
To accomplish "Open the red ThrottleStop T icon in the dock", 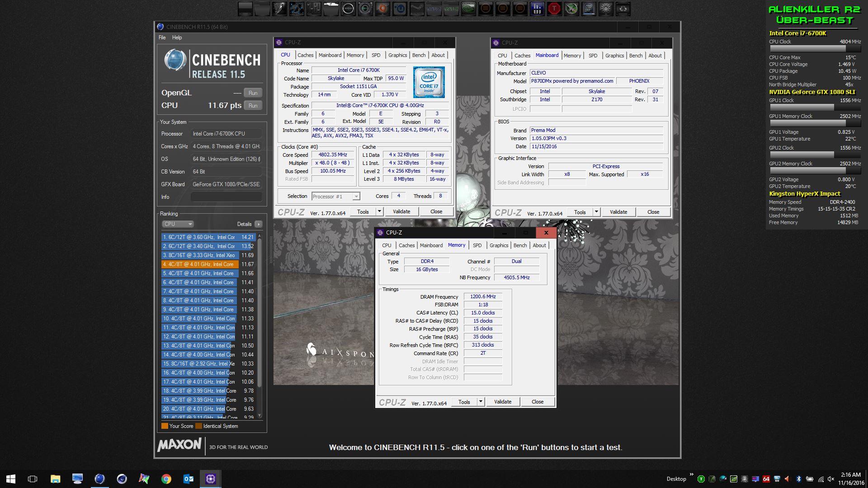I will (x=554, y=9).
